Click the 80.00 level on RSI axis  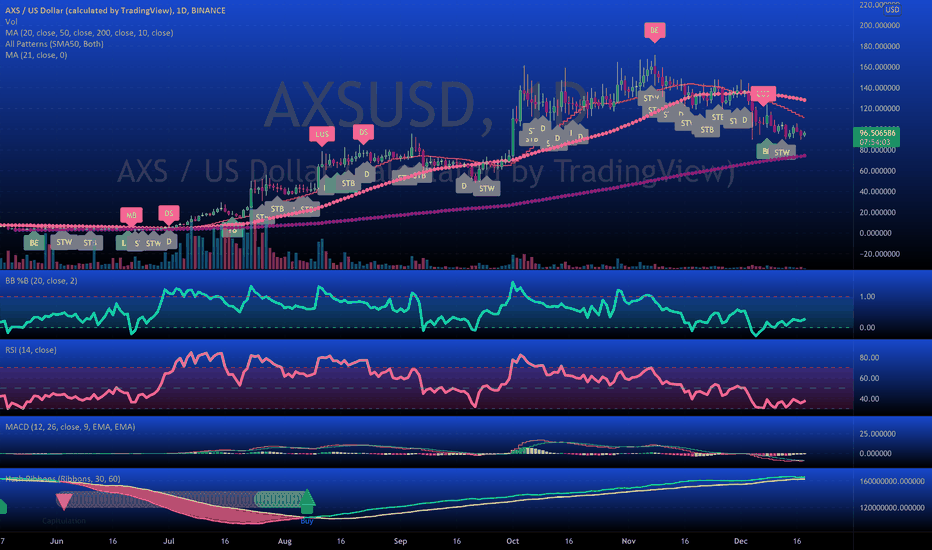(x=869, y=358)
